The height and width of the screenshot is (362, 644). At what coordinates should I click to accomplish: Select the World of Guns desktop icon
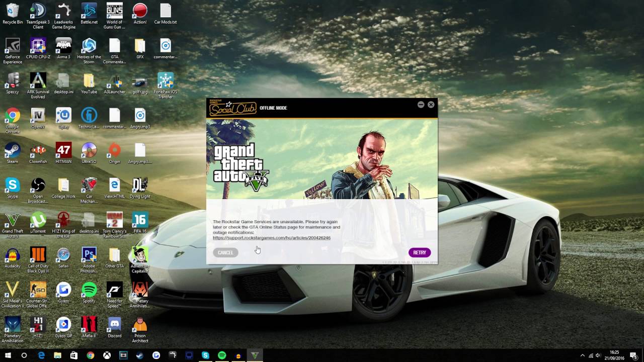point(115,16)
